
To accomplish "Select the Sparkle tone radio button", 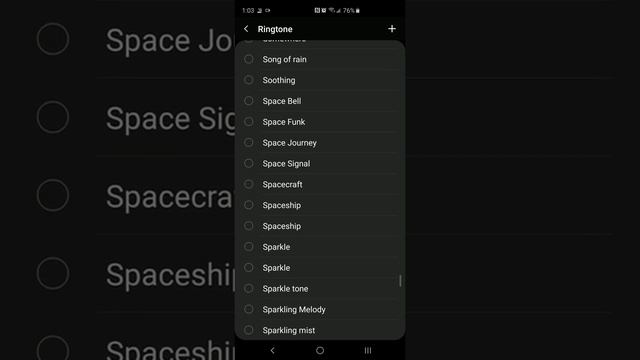I will click(249, 288).
